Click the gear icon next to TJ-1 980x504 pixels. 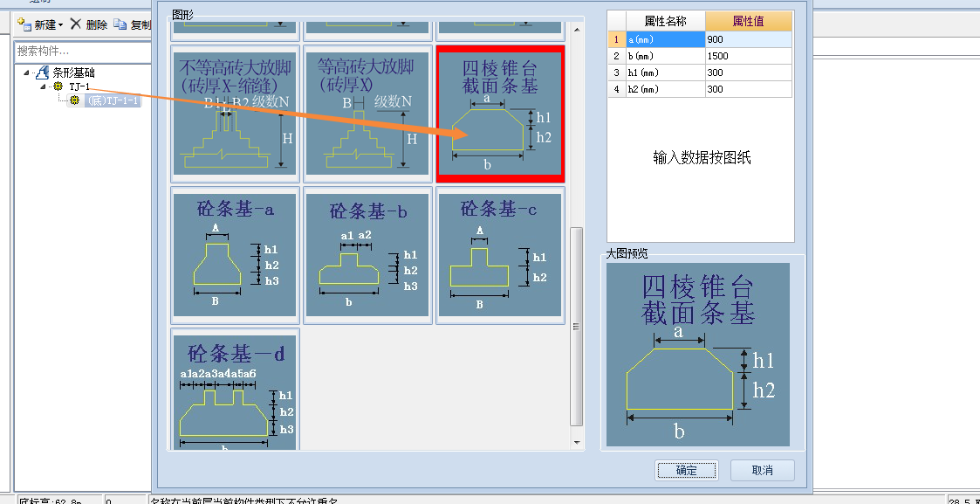click(x=58, y=86)
